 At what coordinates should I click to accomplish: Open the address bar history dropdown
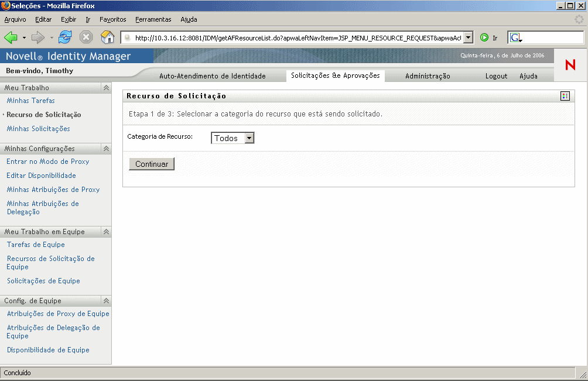tap(468, 37)
